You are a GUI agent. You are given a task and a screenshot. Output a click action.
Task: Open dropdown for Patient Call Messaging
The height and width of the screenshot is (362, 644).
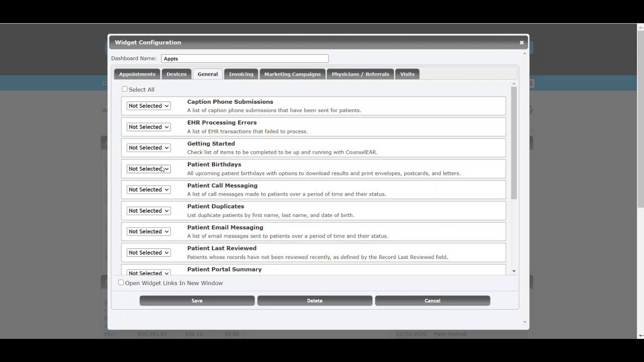click(148, 190)
